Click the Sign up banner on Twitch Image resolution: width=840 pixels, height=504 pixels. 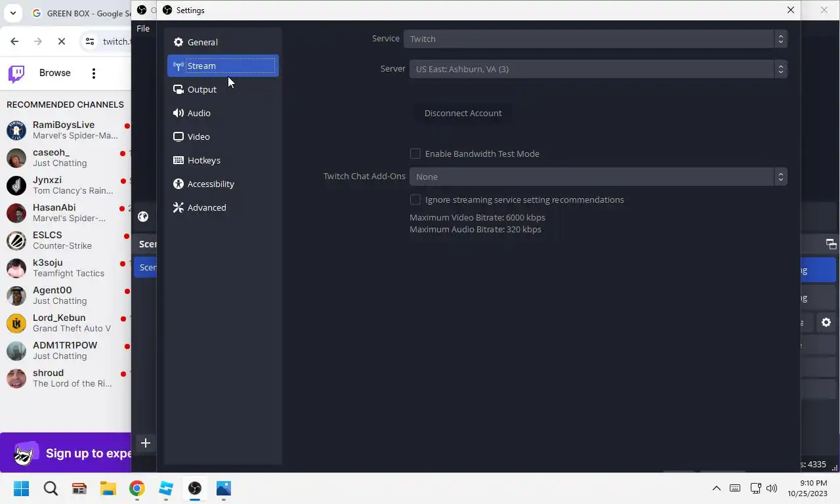coord(66,453)
